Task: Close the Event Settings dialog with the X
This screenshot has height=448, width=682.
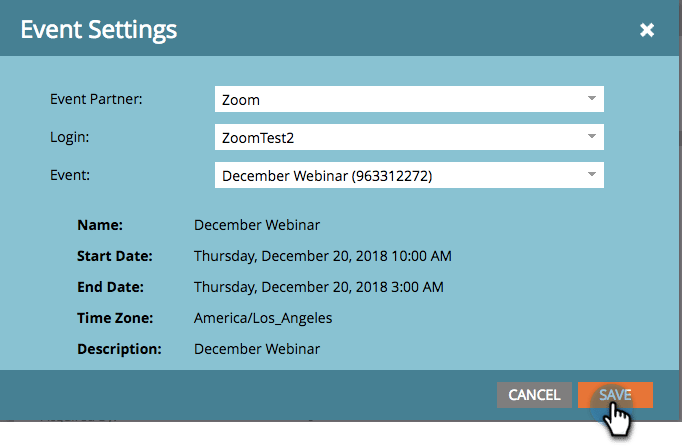Action: [x=647, y=30]
